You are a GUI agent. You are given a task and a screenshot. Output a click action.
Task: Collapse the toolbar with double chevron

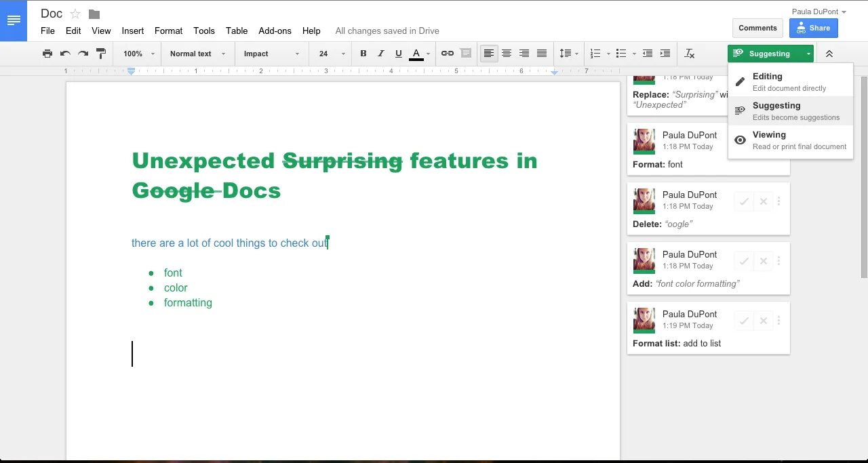829,54
